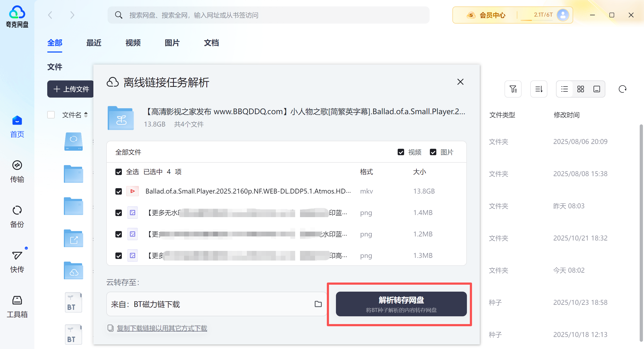Screen dimensions: 644x349
Task: Click the 复制下载链接以用其它方式下载 link
Action: (162, 328)
